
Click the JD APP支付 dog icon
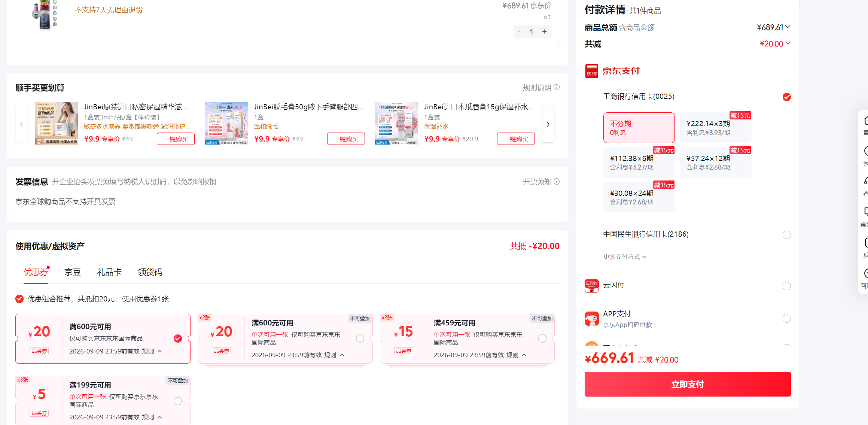point(591,319)
